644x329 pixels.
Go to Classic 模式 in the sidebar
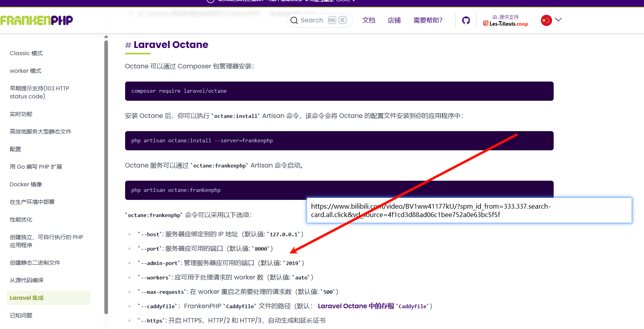click(x=26, y=53)
